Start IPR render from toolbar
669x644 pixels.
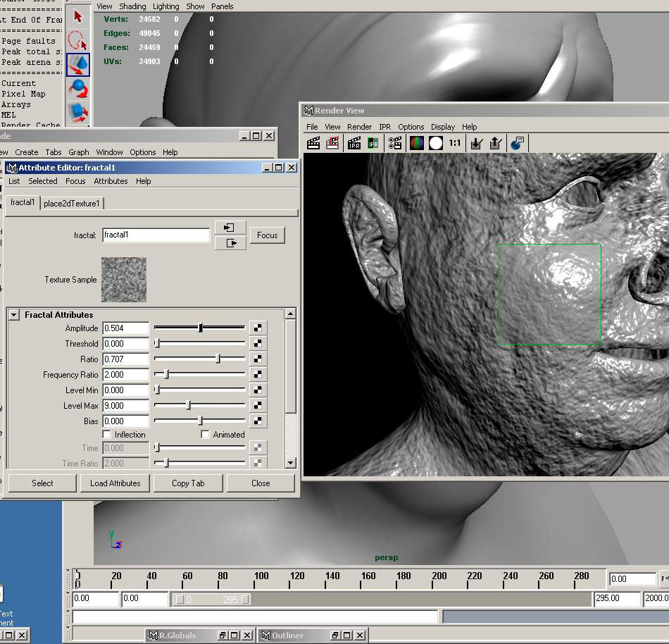(354, 143)
